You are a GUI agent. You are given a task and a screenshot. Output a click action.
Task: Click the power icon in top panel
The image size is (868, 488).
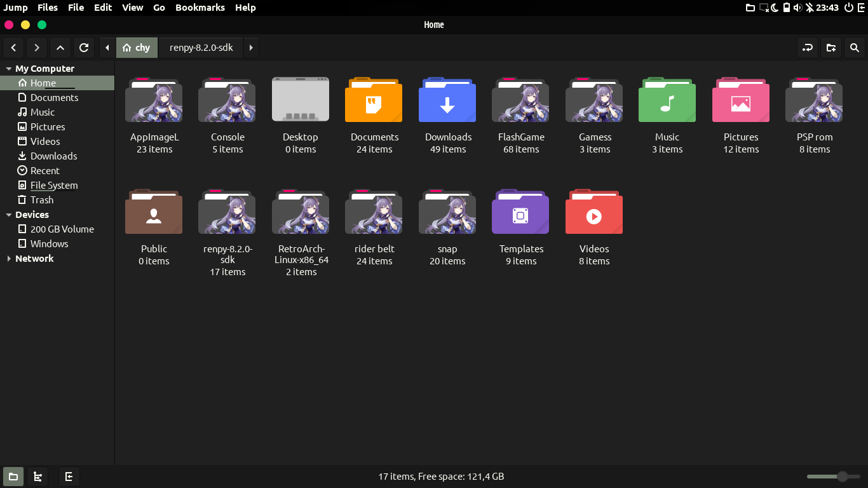(849, 8)
